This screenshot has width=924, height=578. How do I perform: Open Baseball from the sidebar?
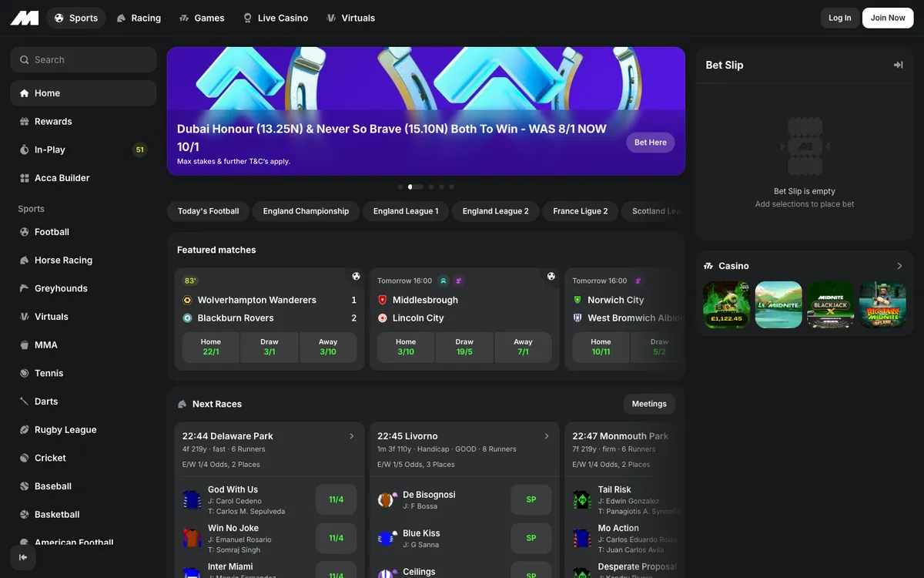(83, 486)
